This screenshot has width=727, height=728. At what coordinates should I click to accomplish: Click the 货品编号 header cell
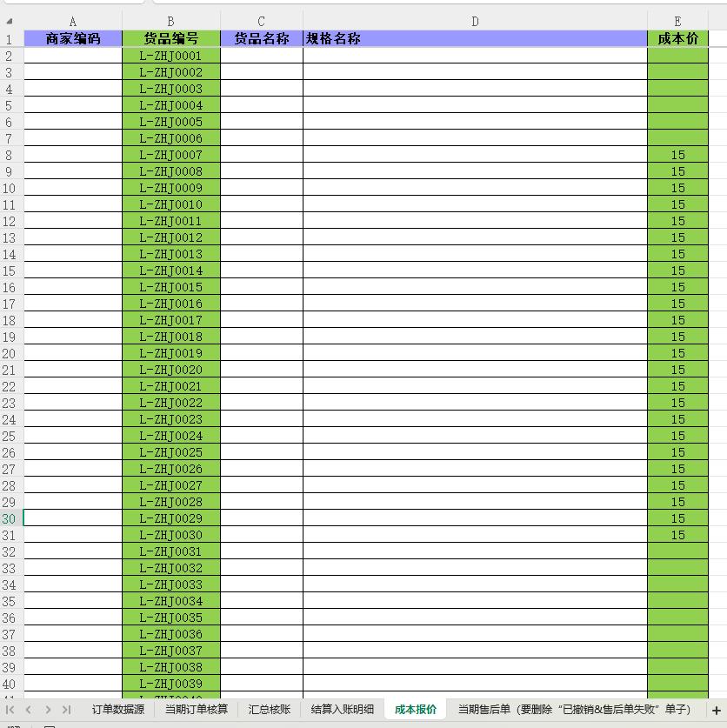tap(171, 38)
